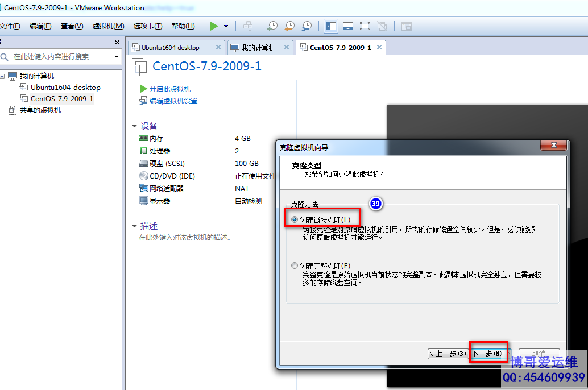Toggle the library sidebar view icon
Screen dimensions: 588x390
pyautogui.click(x=331, y=26)
